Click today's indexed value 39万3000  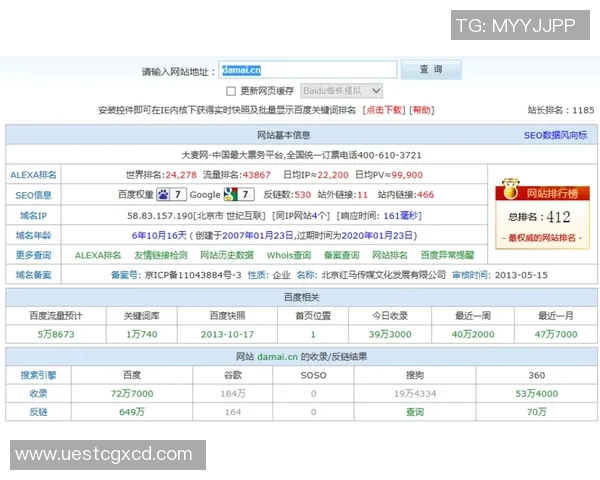(x=390, y=334)
